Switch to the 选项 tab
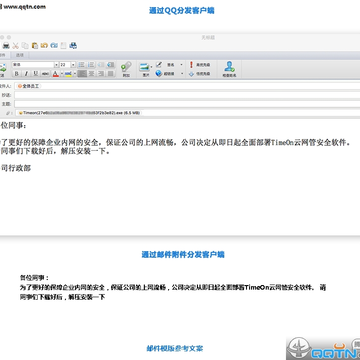The width and height of the screenshot is (360, 360). point(20,55)
